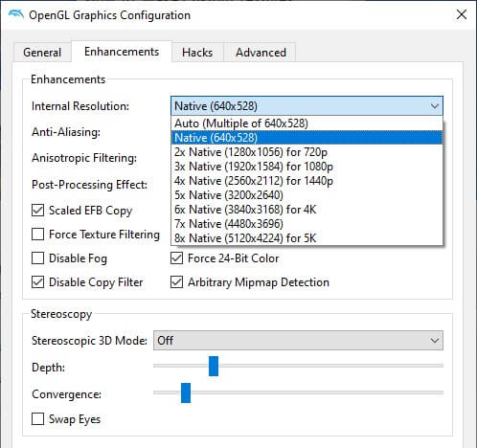The width and height of the screenshot is (477, 448).
Task: Choose 3x Native (1920x1584) for 1080p
Action: 307,167
